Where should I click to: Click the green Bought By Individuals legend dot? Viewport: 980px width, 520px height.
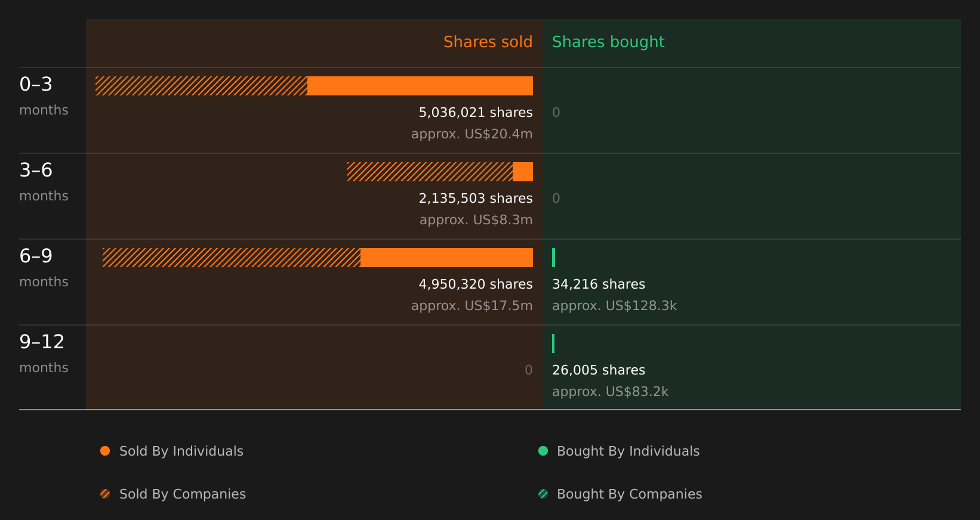(543, 451)
